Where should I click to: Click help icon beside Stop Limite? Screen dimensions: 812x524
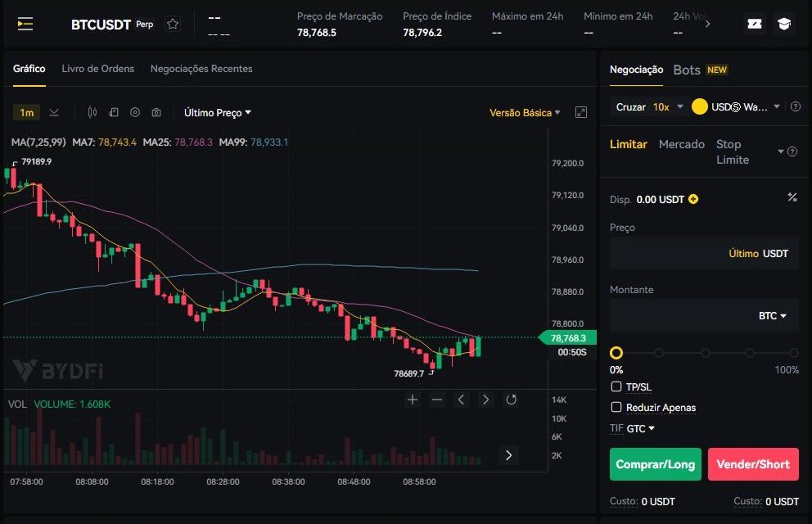[792, 151]
